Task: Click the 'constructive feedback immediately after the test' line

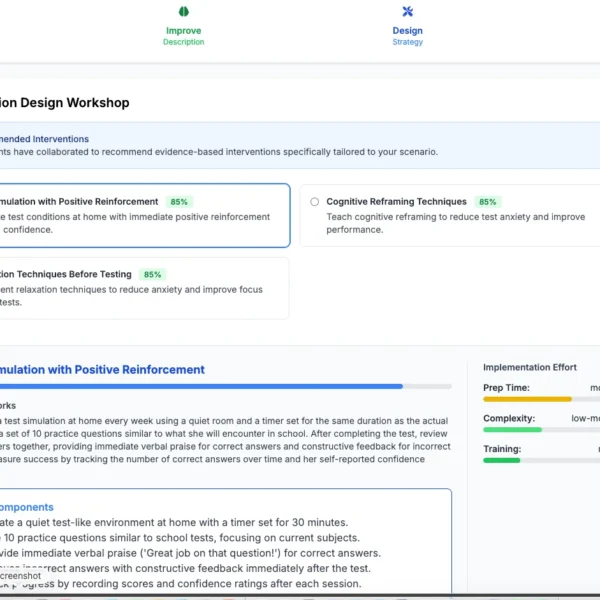Action: pyautogui.click(x=186, y=568)
